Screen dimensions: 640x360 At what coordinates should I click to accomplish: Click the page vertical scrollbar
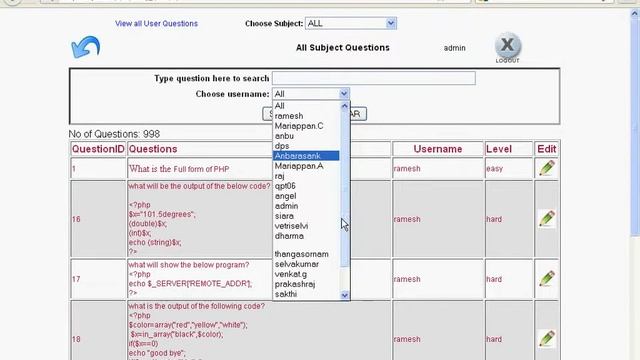point(635,127)
